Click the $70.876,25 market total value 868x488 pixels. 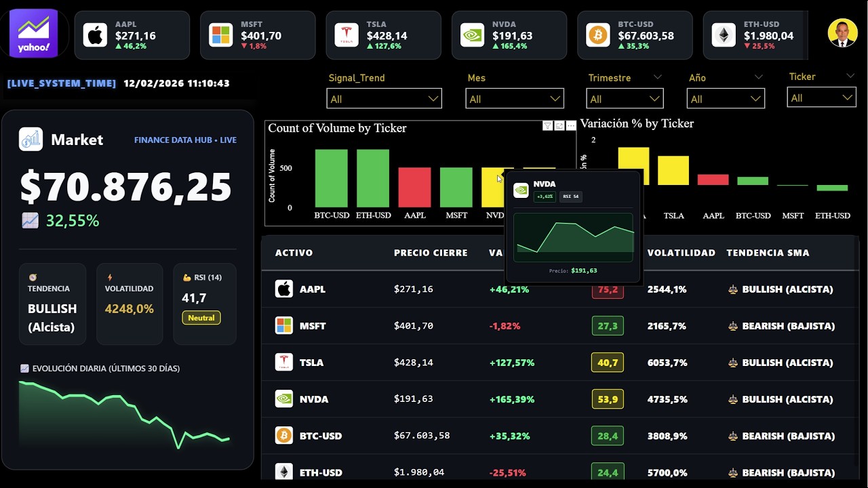coord(126,187)
